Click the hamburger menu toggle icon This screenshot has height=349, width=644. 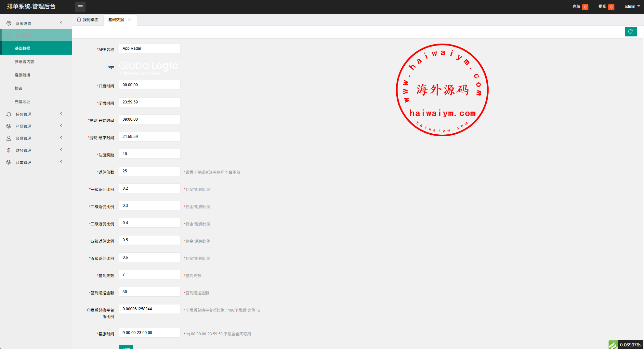click(80, 7)
